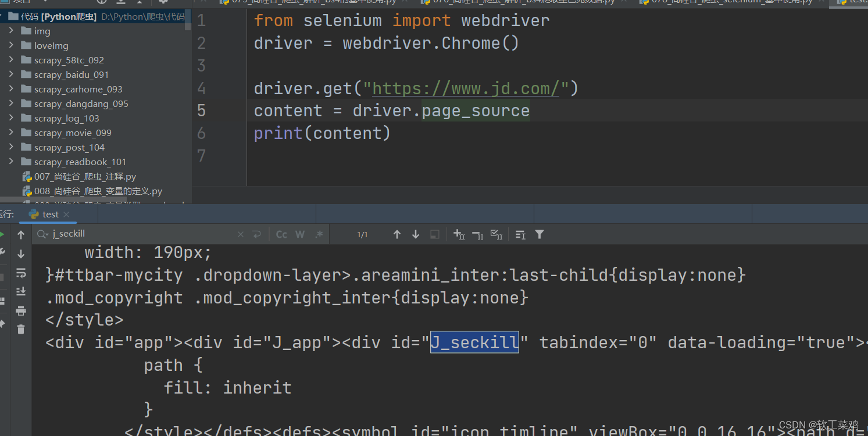Image resolution: width=868 pixels, height=436 pixels.
Task: Click line number 7 in the gutter
Action: pos(201,156)
